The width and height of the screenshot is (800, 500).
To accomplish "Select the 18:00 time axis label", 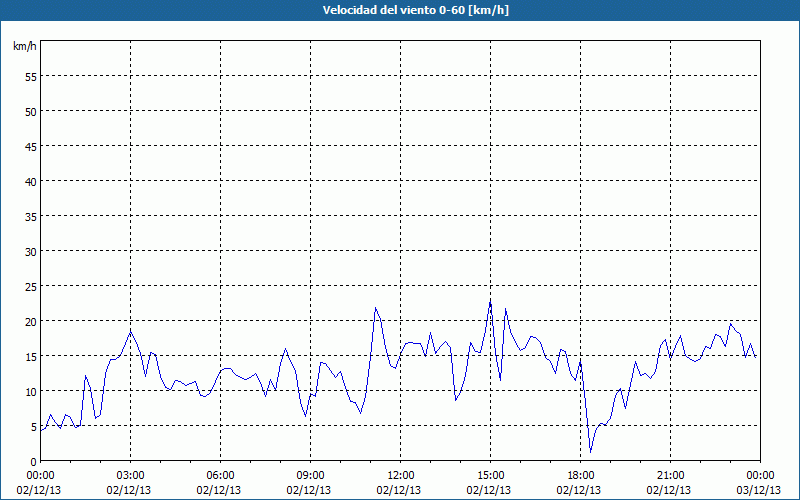I will (x=581, y=476).
